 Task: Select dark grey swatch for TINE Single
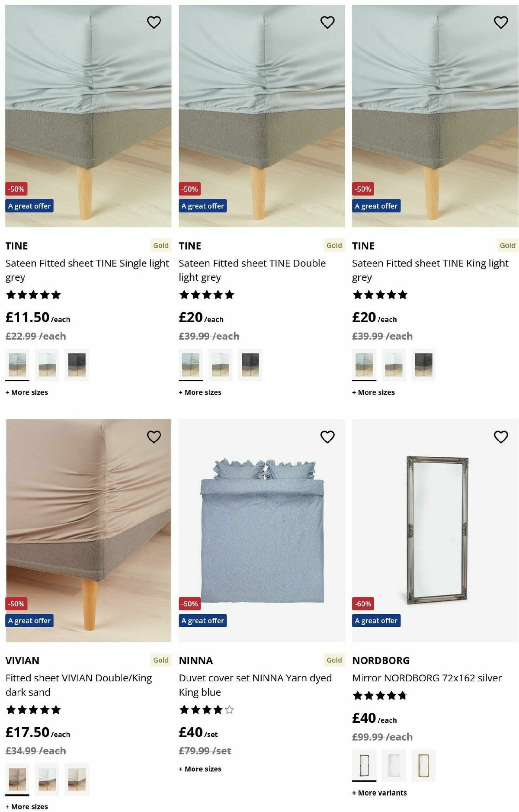point(77,365)
